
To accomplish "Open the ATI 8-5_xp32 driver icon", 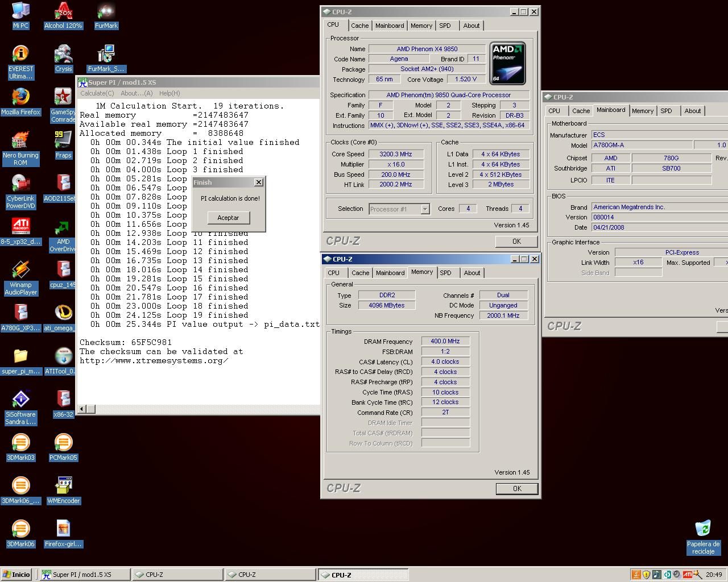I will (20, 231).
